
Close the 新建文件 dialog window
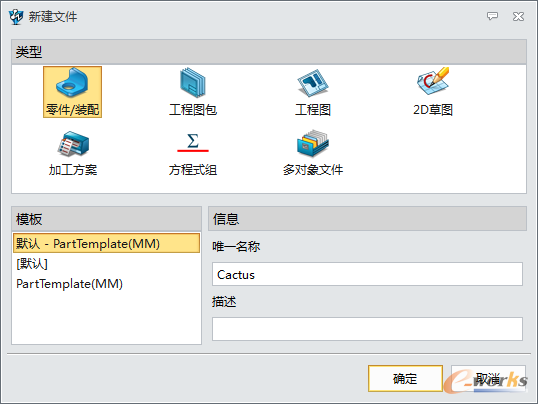tap(518, 16)
